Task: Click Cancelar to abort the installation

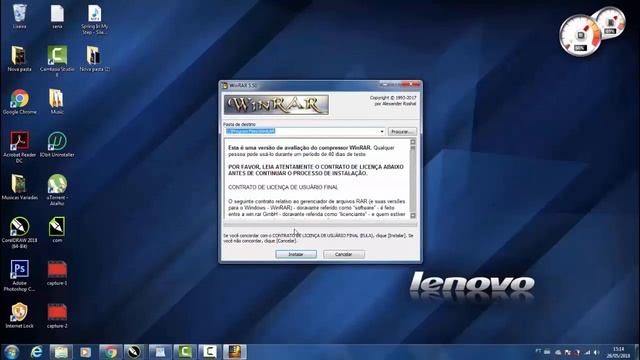Action: coord(344,254)
